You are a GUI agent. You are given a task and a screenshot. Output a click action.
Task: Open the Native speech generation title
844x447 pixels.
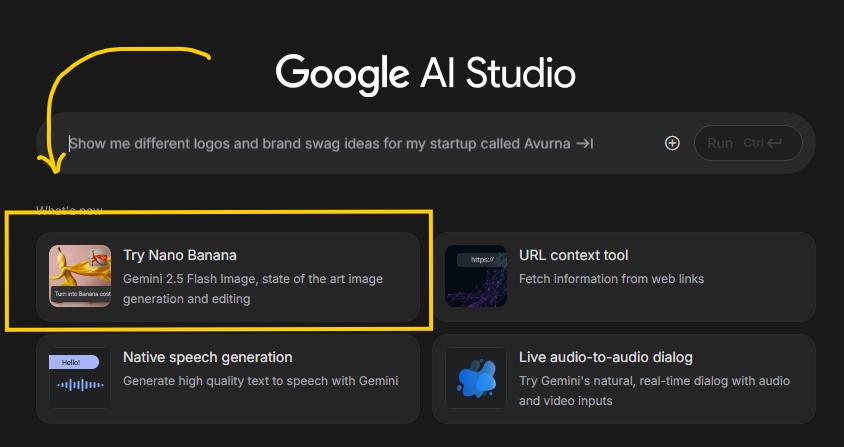208,357
